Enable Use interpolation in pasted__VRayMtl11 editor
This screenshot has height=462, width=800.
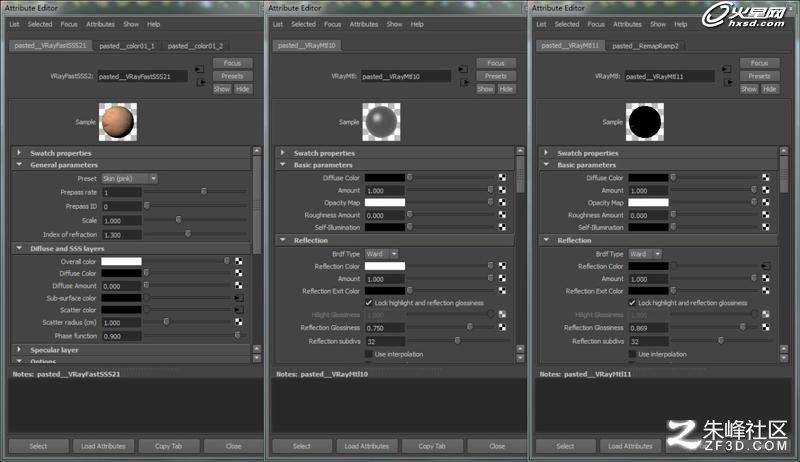tap(632, 354)
